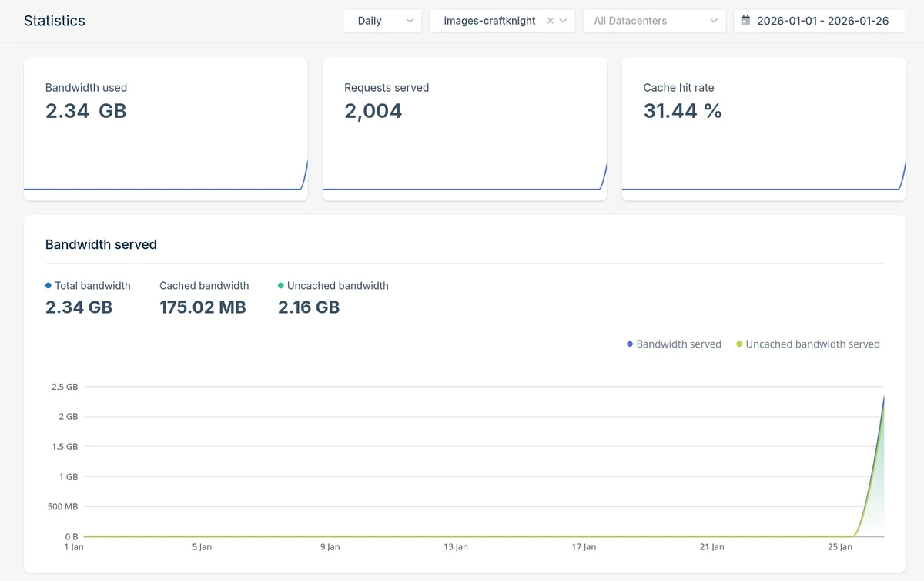The width and height of the screenshot is (924, 581).
Task: Toggle the Uncached bandwidth served chart series
Action: (x=808, y=344)
